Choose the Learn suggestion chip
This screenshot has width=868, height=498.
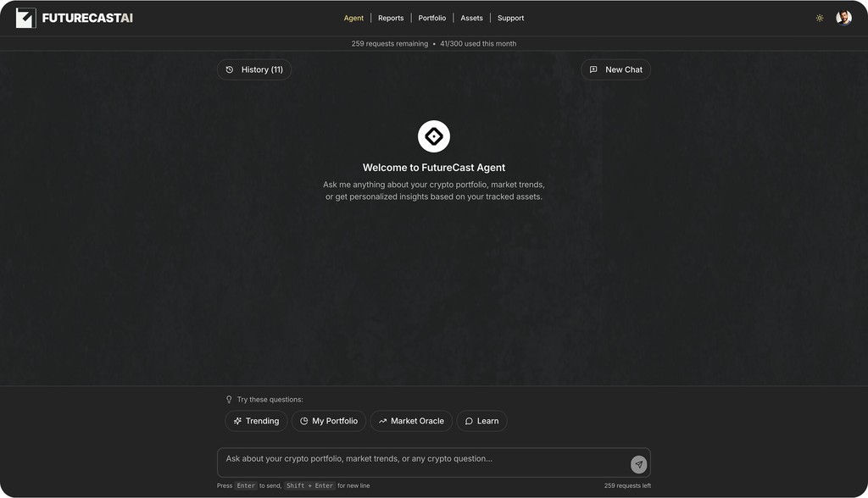click(x=481, y=421)
